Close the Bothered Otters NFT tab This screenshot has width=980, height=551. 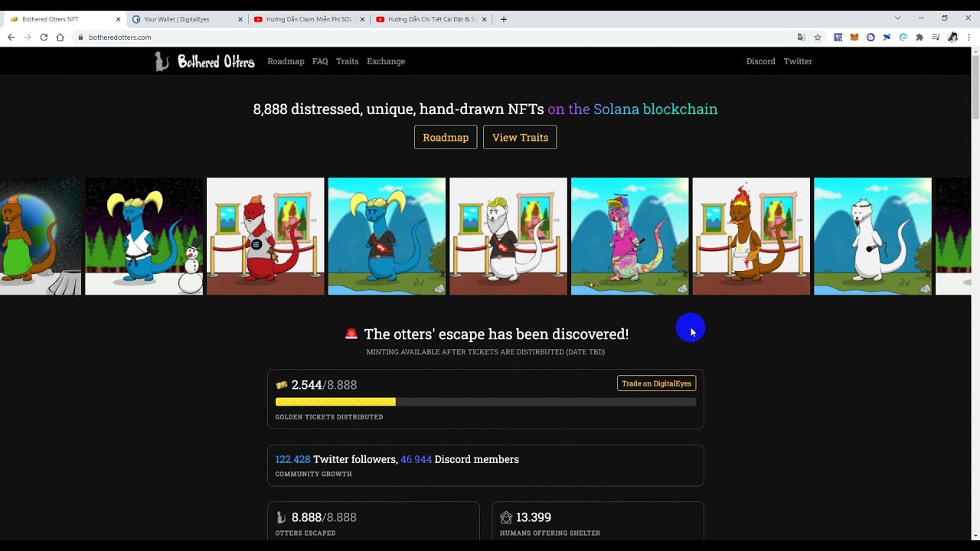pos(118,19)
